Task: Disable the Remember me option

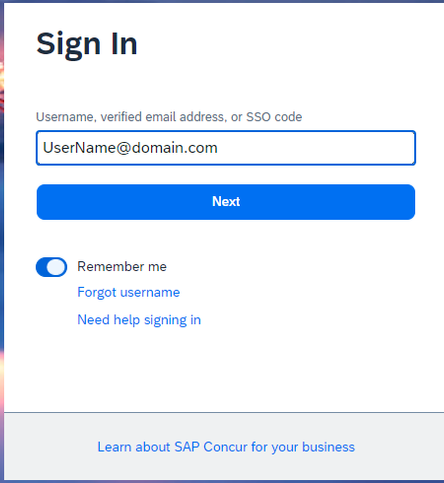Action: tap(51, 267)
